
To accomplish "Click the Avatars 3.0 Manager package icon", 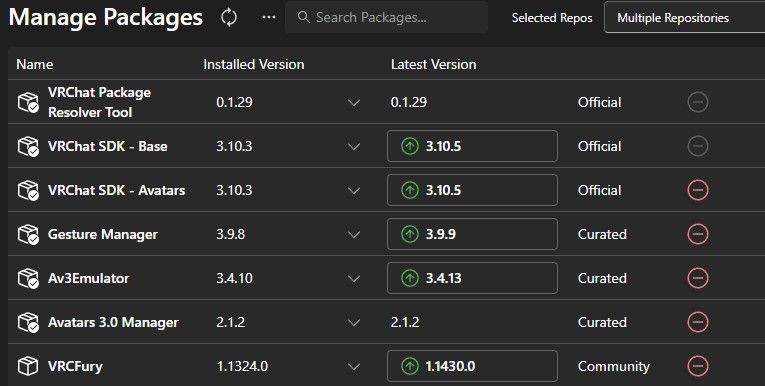I will click(28, 322).
